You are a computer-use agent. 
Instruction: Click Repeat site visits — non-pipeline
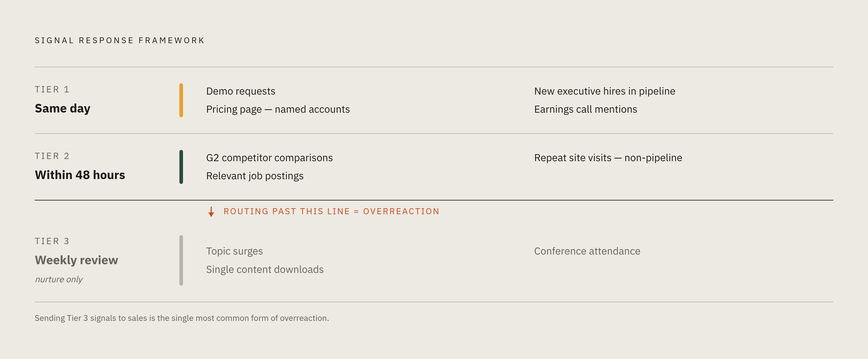tap(608, 158)
